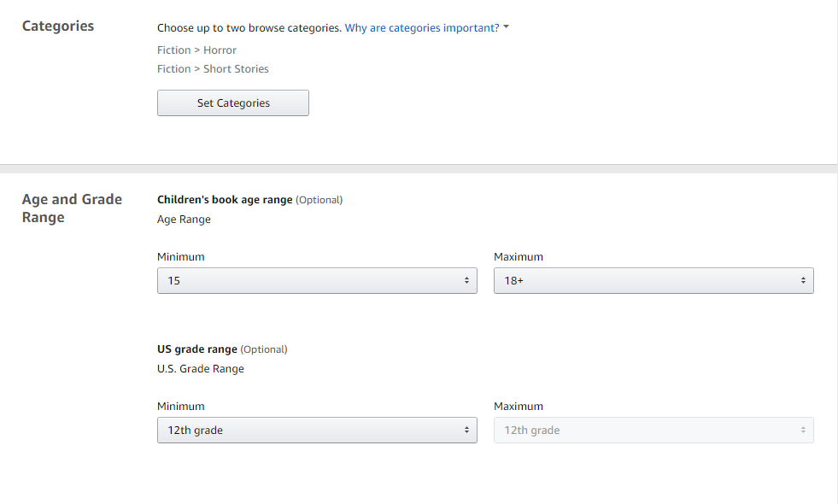
Task: Click the 'Choose up to two browse categories' text
Action: tap(249, 28)
